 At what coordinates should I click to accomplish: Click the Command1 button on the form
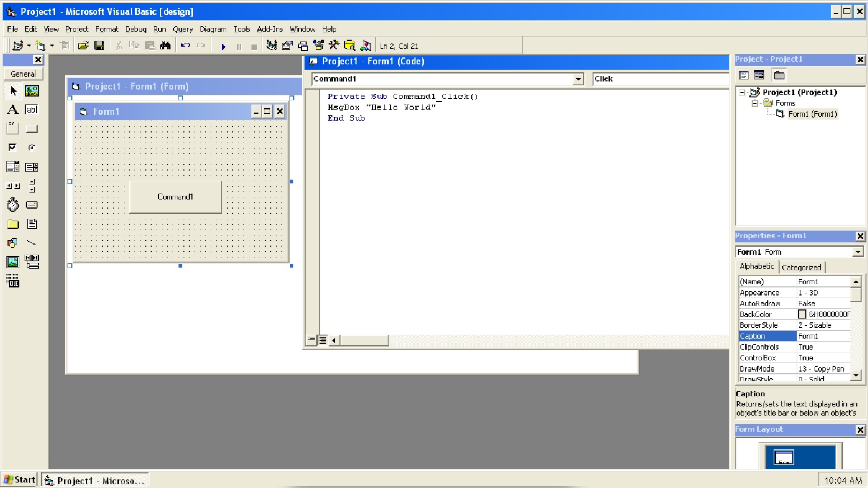click(x=175, y=197)
